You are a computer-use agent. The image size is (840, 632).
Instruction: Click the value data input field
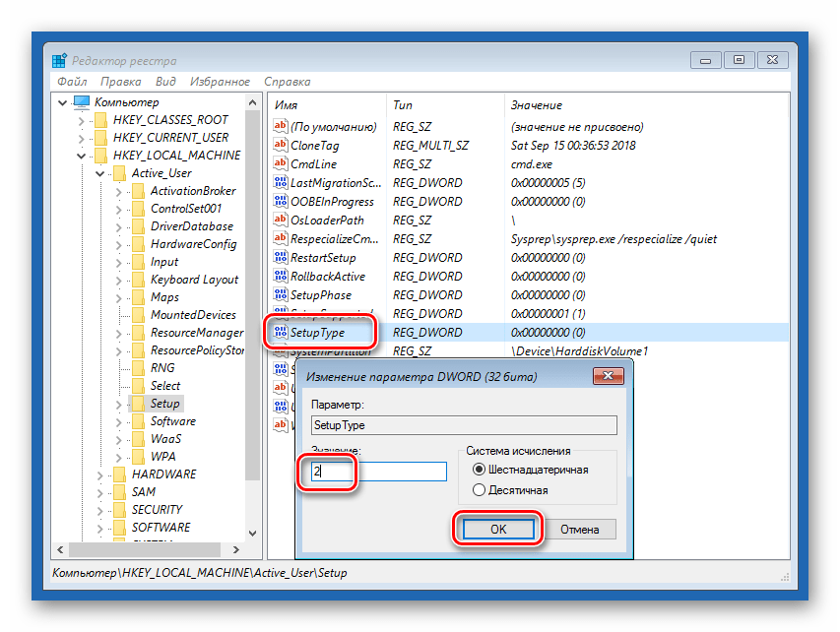tap(378, 472)
